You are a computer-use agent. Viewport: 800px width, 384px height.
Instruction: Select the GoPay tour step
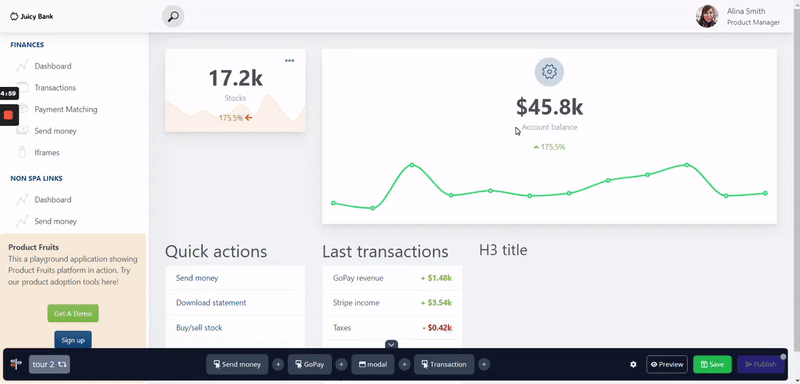coord(310,364)
